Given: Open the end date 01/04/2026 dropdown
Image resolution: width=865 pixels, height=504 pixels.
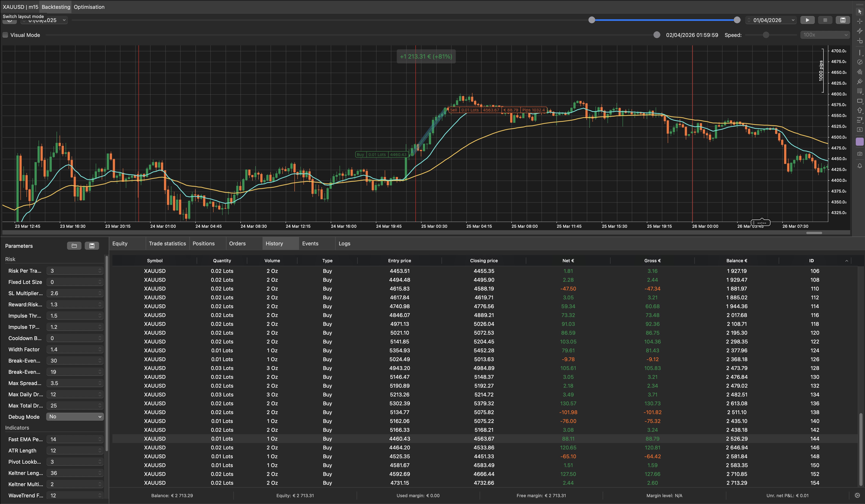Looking at the screenshot, I should [x=771, y=20].
